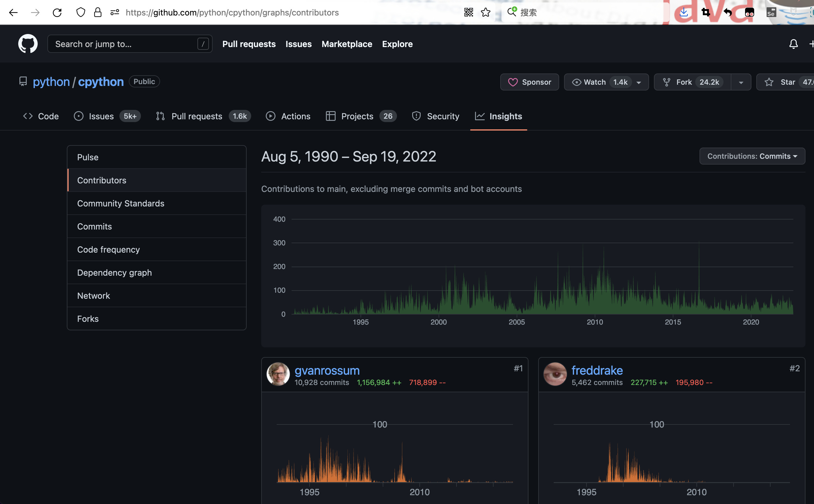This screenshot has height=504, width=814.
Task: Go to Marketplace in header
Action: [x=347, y=44]
